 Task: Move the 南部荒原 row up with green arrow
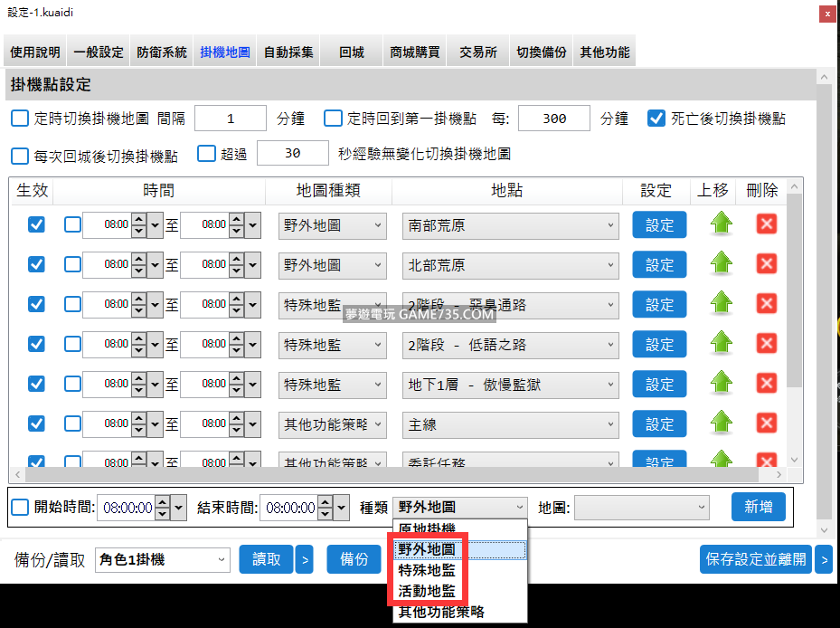click(721, 224)
